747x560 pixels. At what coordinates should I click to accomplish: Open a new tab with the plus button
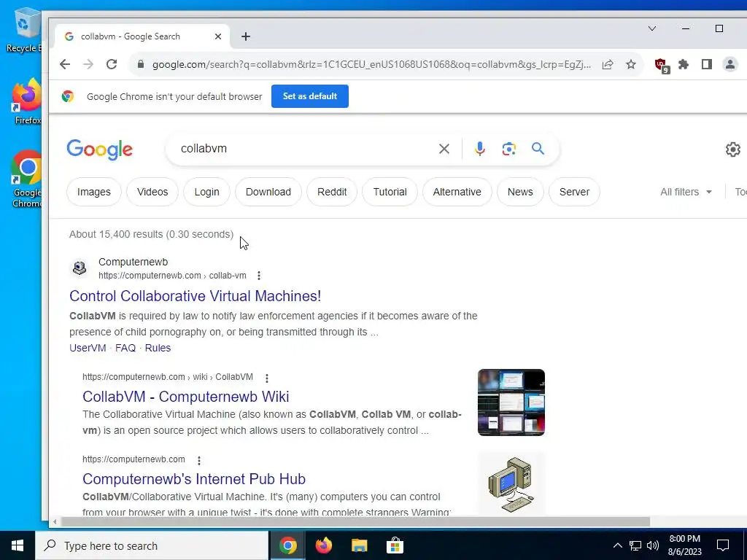(x=246, y=36)
